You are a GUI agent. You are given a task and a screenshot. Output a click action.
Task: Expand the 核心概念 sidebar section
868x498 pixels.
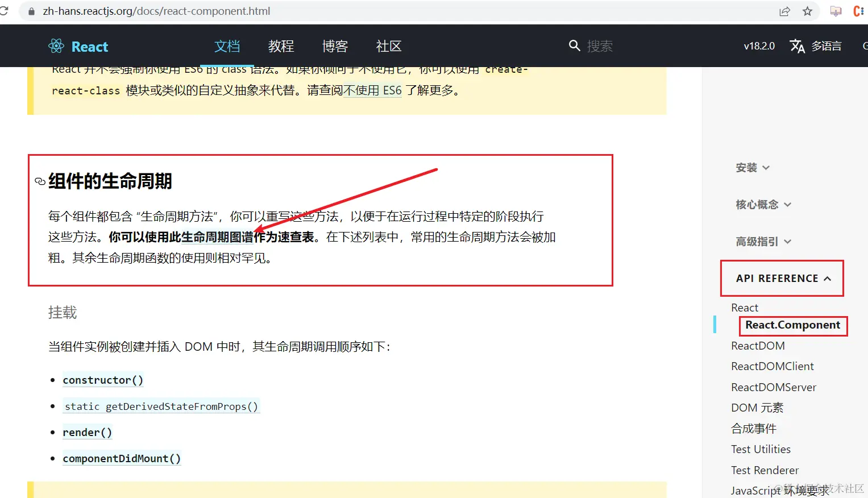click(x=763, y=205)
